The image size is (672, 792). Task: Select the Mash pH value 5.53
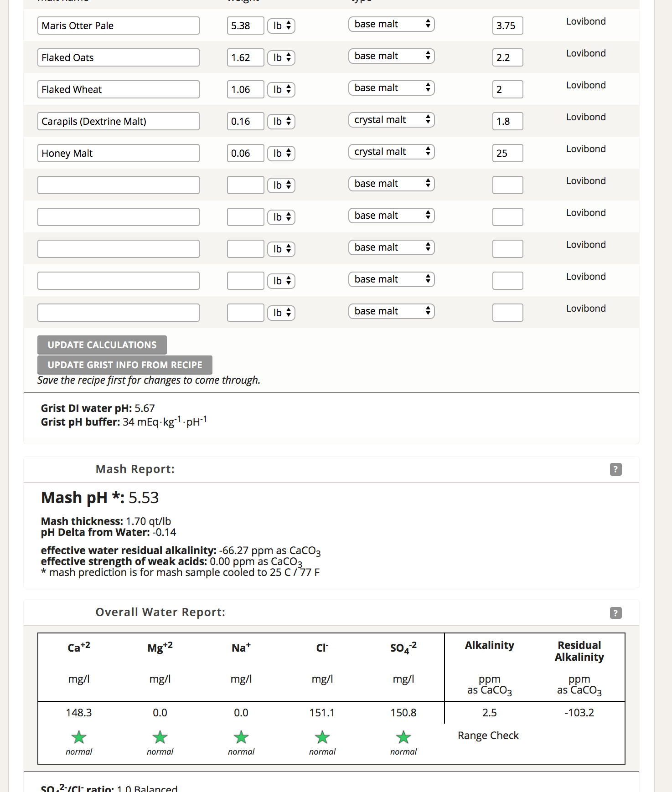tap(144, 498)
